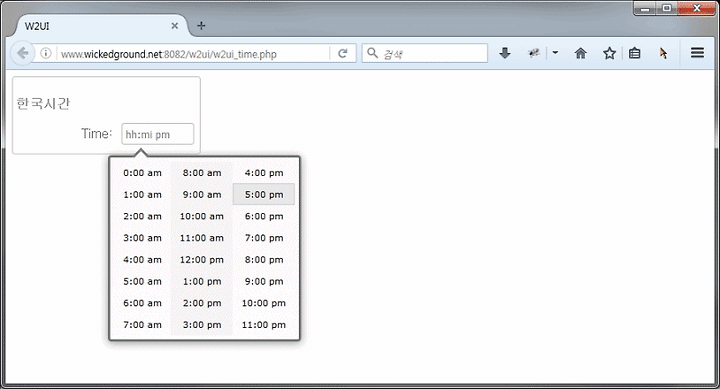Select 0:00 am in time picker
Image resolution: width=720 pixels, height=389 pixels.
coord(142,173)
